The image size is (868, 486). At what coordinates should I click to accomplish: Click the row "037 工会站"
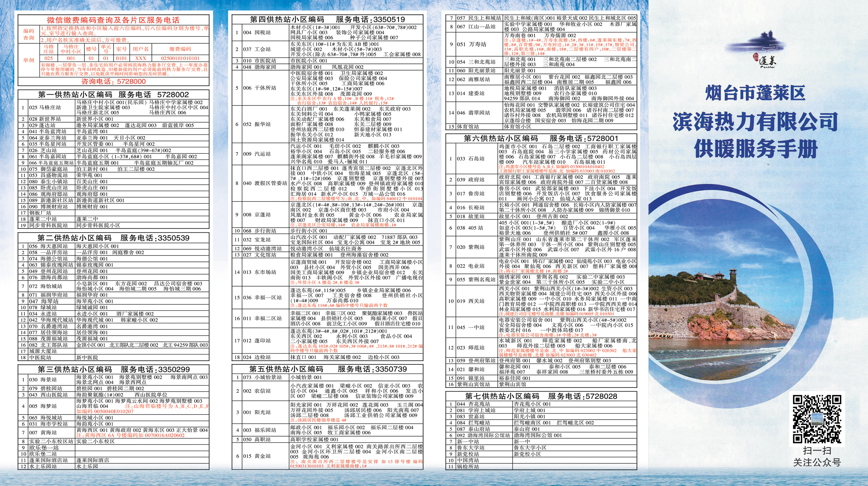pyautogui.click(x=328, y=49)
